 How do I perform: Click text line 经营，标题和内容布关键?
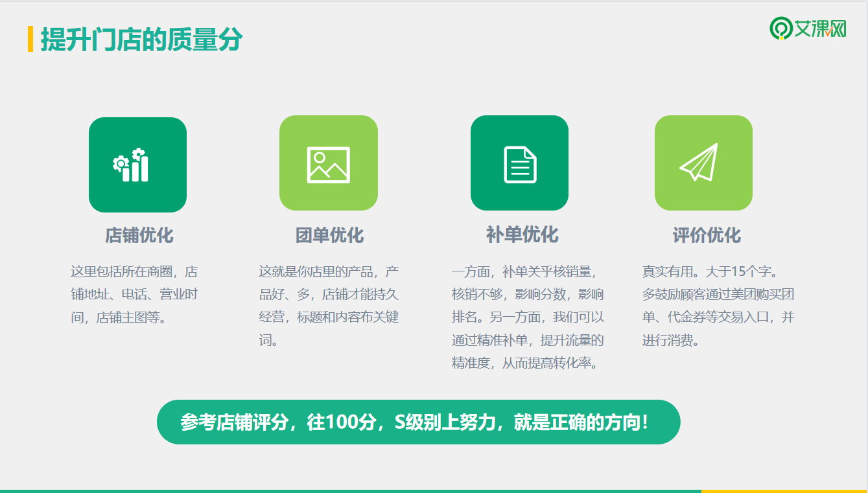point(329,317)
